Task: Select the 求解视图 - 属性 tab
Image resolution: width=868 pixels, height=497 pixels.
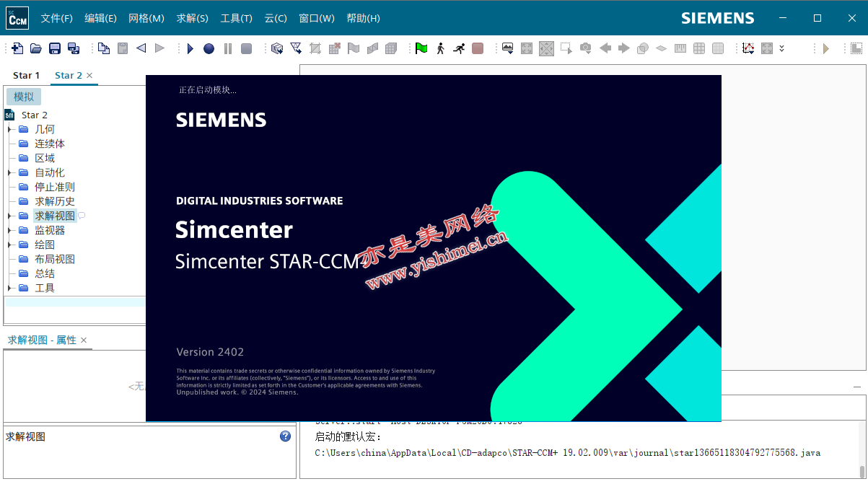Action: coord(42,340)
